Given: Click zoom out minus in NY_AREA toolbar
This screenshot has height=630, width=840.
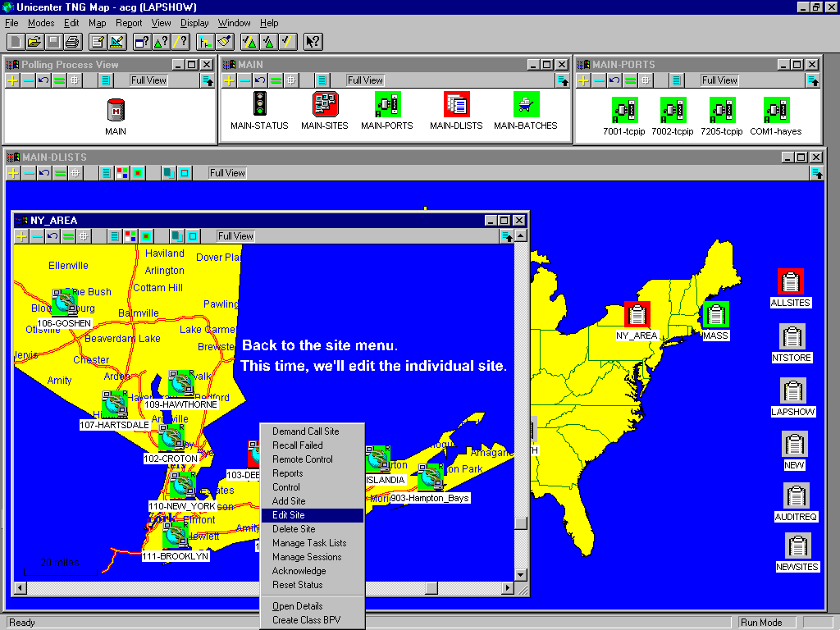Looking at the screenshot, I should pos(37,236).
